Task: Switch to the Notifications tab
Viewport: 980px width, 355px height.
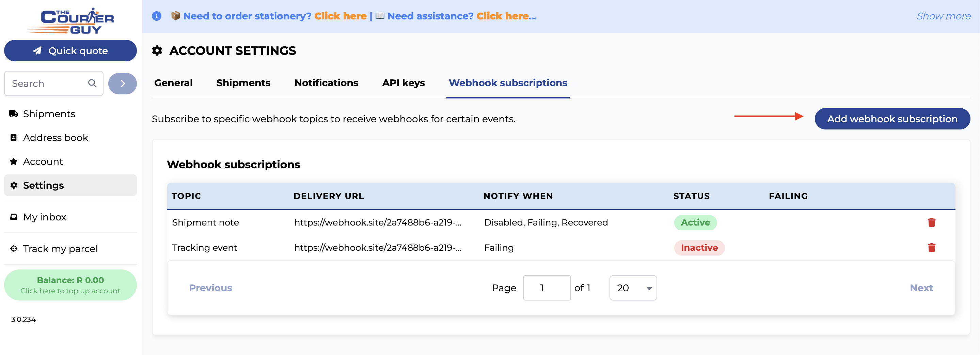Action: (x=327, y=83)
